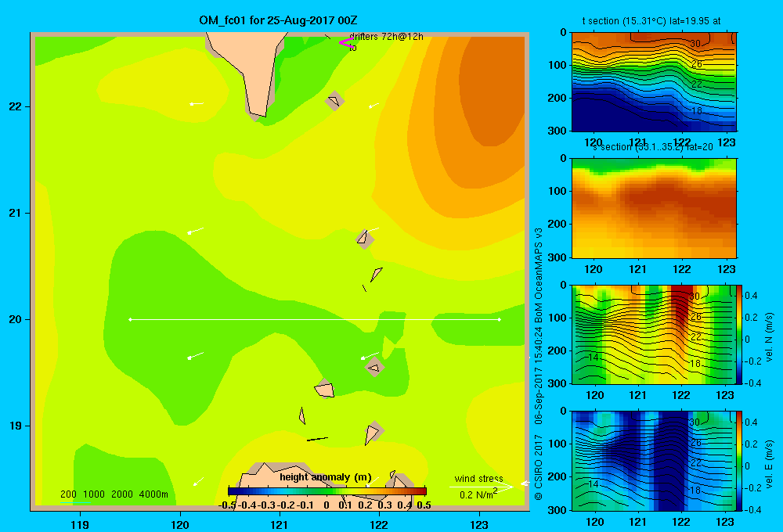Screen dimensions: 783x532
Task: Click the vertical CSIRO BoM OceanMAPS v3 credit text
Action: point(539,363)
